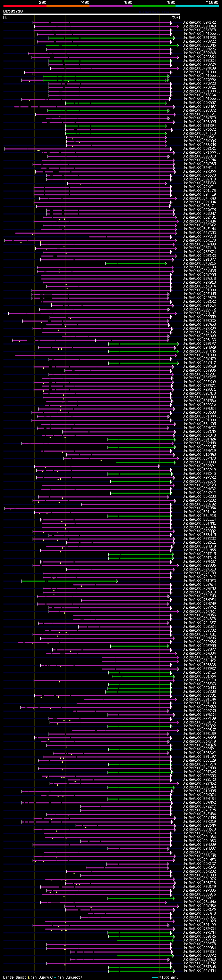Select hit label UniRef100_B6TS94

pos(199,125)
